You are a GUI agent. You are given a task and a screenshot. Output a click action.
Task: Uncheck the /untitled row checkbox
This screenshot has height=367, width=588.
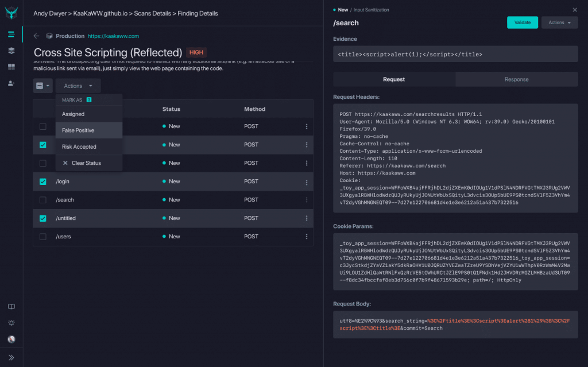tap(42, 218)
